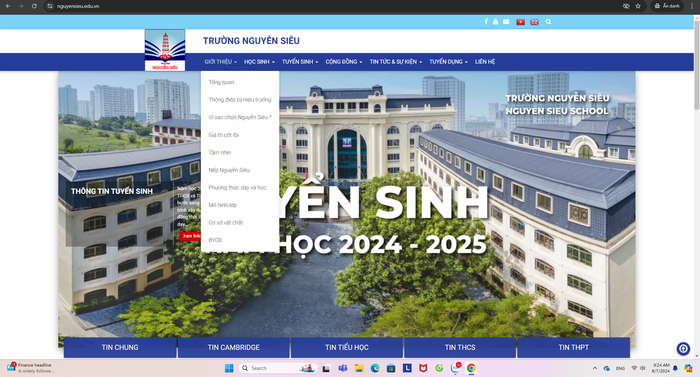Click the ENG language indicator in tray
This screenshot has width=700, height=377.
pos(621,369)
